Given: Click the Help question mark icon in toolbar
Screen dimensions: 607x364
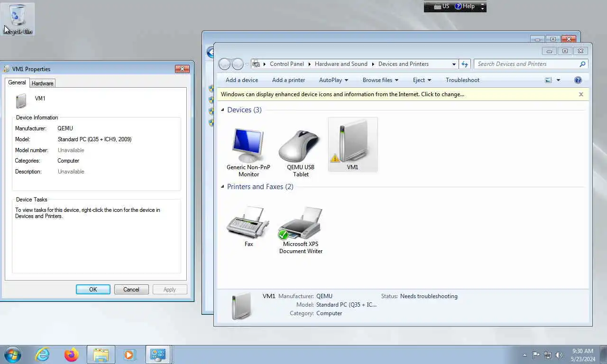Looking at the screenshot, I should 578,80.
